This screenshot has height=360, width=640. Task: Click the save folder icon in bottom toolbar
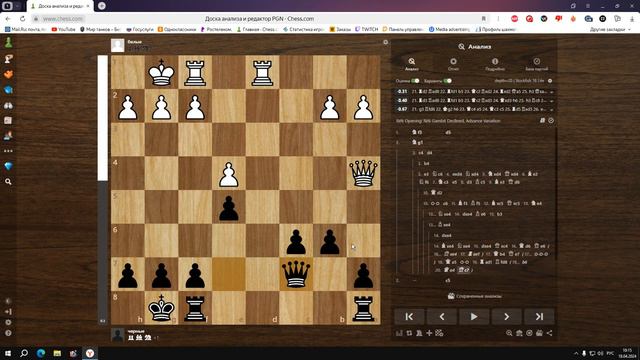tap(539, 333)
